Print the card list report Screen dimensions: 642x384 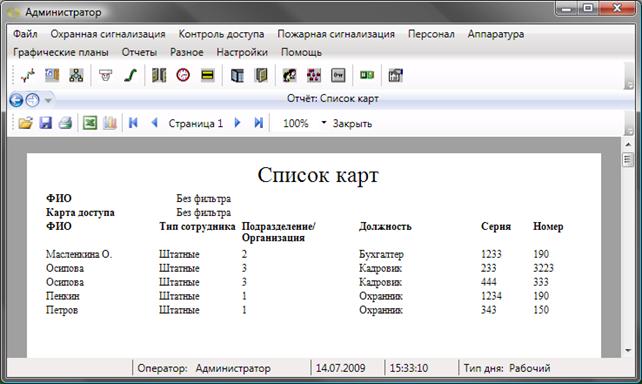66,123
